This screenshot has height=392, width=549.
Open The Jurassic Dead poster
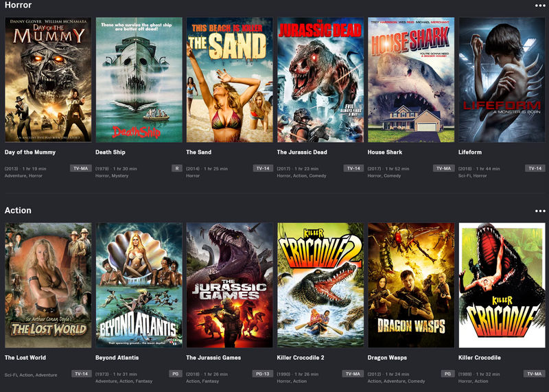320,80
